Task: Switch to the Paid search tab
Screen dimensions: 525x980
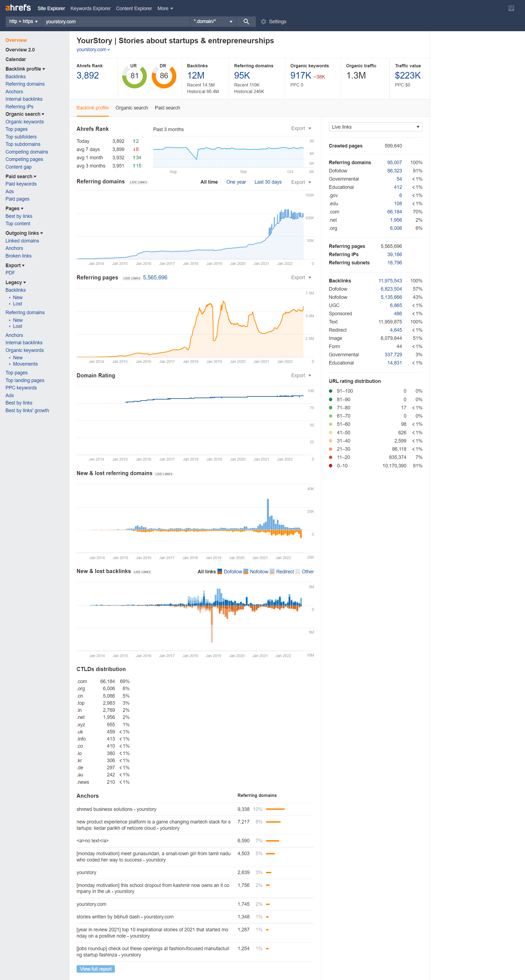Action: 167,108
